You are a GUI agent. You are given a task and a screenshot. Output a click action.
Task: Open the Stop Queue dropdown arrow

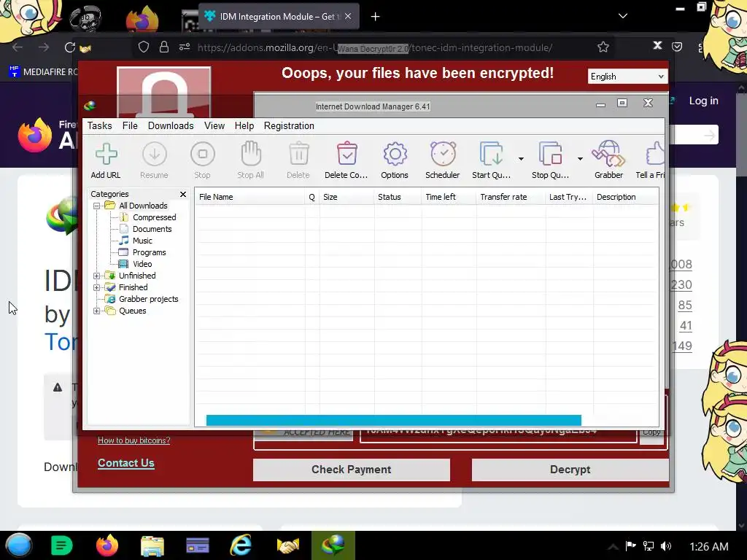580,158
